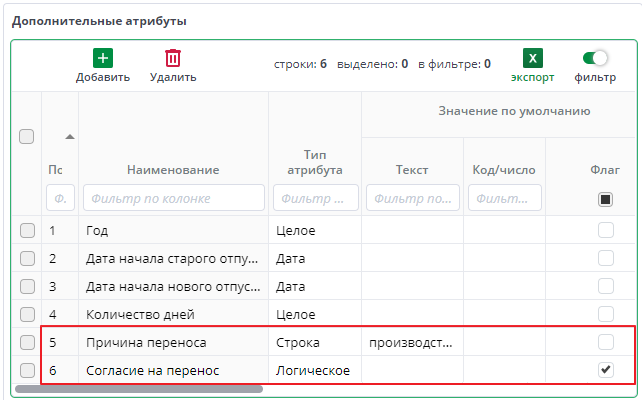This screenshot has width=642, height=400.
Task: Click the Флаг column filter checkbox
Action: coord(605,199)
